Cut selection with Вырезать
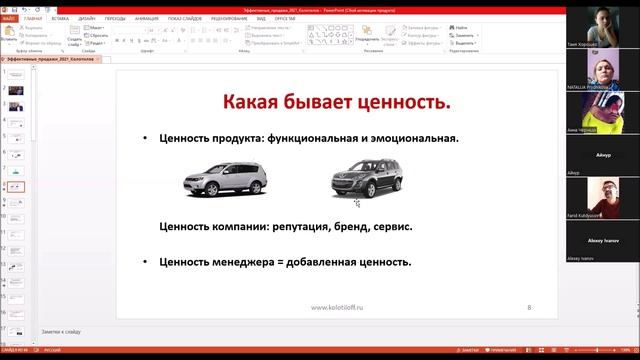Viewport: 640px width, 360px height. [x=31, y=28]
